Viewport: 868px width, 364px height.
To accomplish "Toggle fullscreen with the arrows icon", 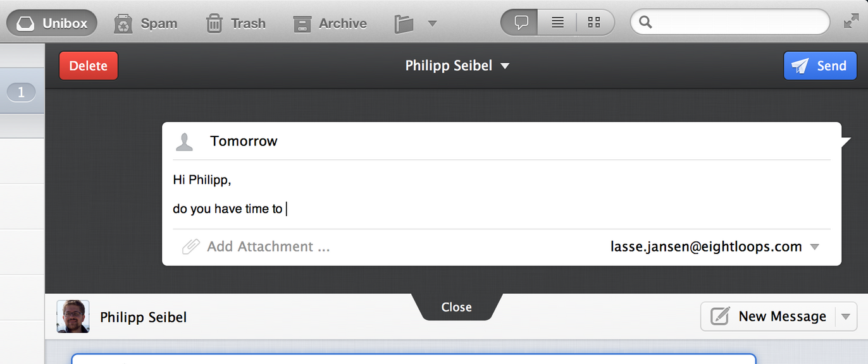I will click(852, 21).
